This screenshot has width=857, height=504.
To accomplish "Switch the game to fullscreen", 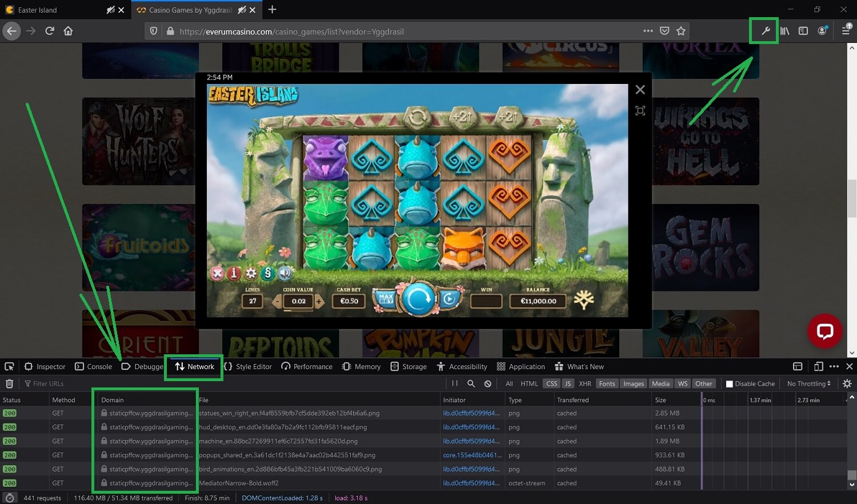I will click(x=640, y=110).
